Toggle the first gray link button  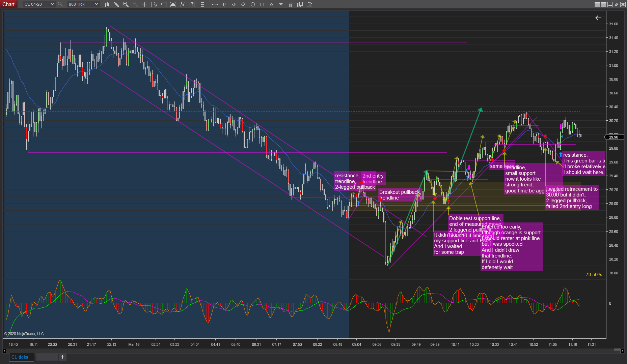[597, 4]
